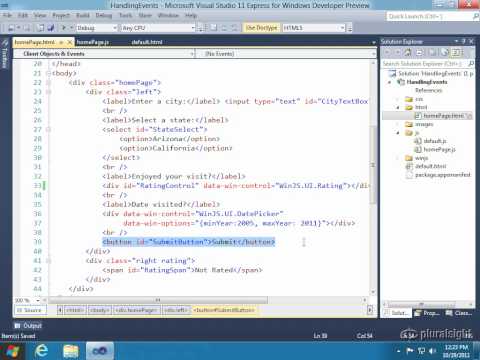Switch to the Class View tab
The image size is (480, 360).
[x=459, y=313]
